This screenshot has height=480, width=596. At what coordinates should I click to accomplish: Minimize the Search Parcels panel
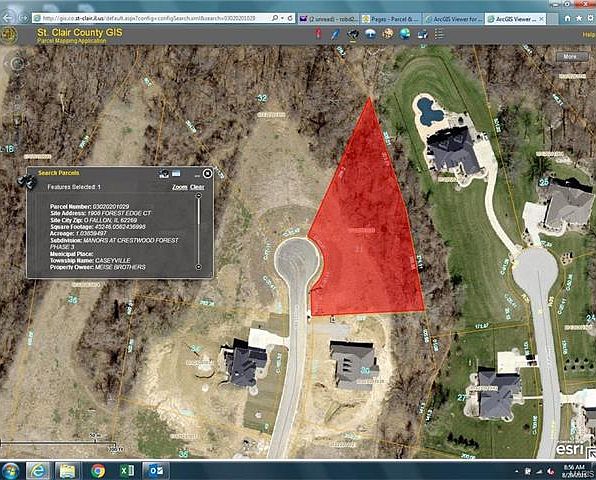click(197, 175)
